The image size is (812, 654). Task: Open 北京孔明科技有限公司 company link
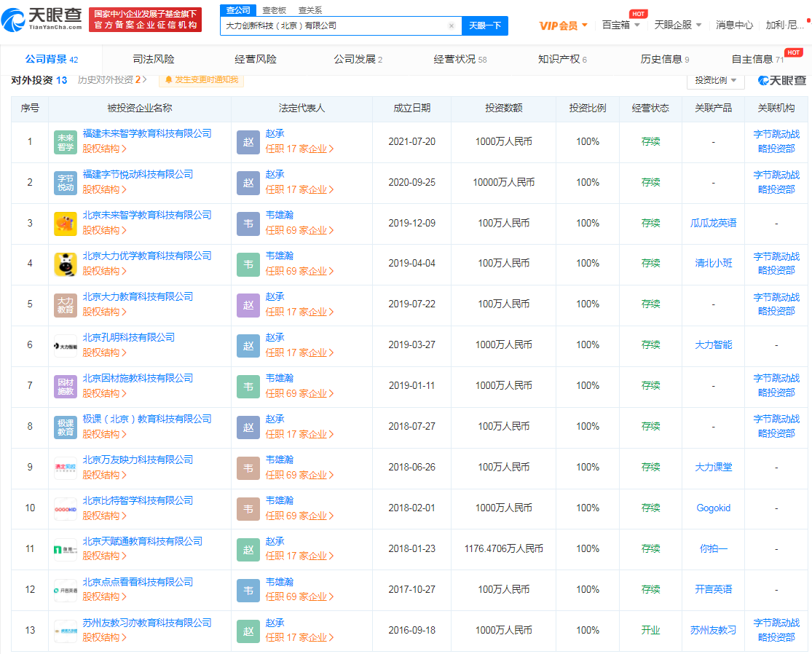point(129,337)
